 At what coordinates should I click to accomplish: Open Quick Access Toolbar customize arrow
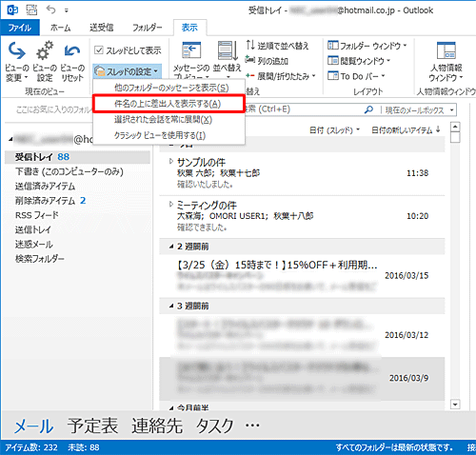tap(67, 10)
